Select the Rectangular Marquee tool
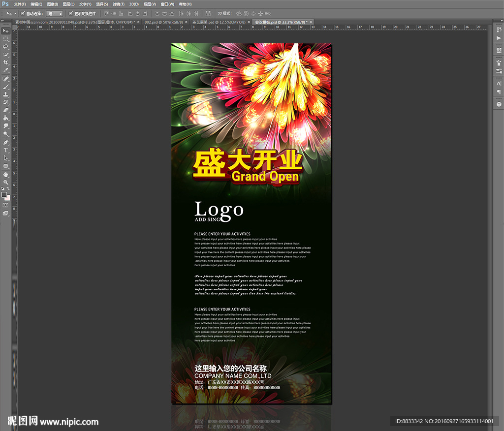Screen dimensions: 504x431 [6, 39]
